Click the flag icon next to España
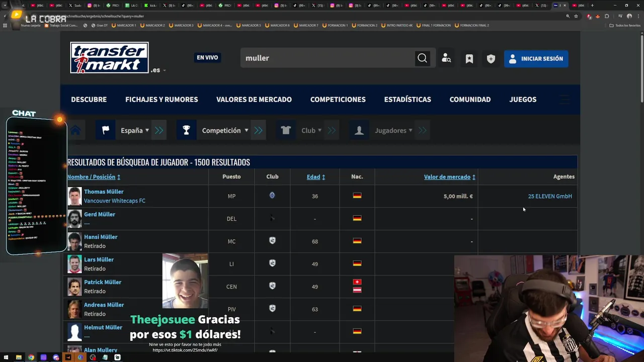This screenshot has width=644, height=362. pos(106,130)
